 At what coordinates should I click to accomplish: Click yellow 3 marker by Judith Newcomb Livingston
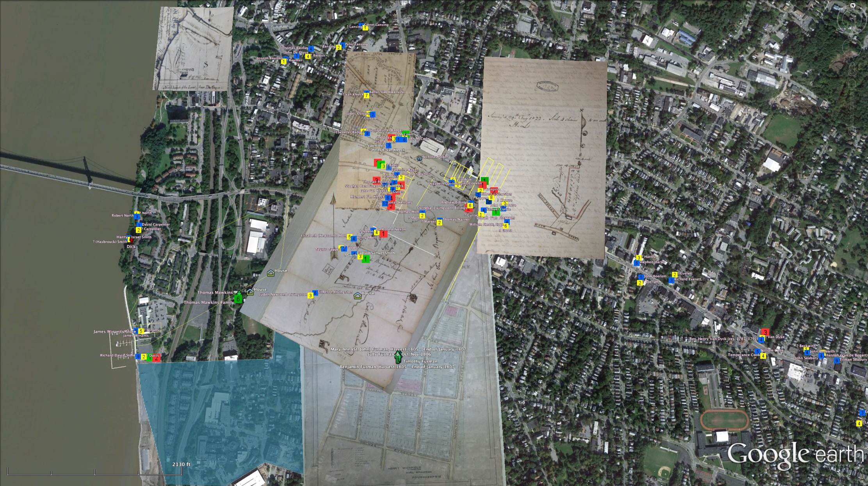(x=310, y=295)
